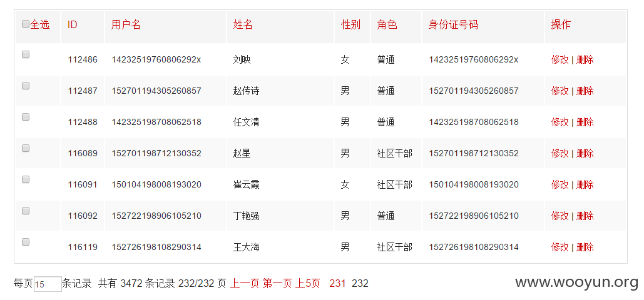Image resolution: width=644 pixels, height=300 pixels.
Task: Click 修改 in 赵星's row
Action: (560, 153)
